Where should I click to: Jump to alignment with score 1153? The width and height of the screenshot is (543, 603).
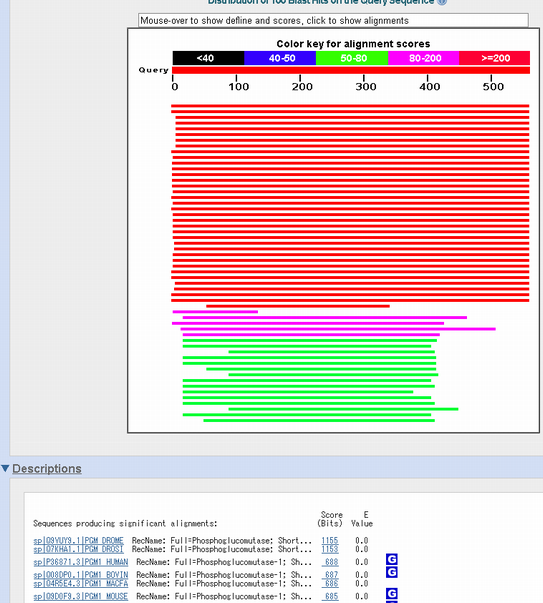click(x=330, y=549)
